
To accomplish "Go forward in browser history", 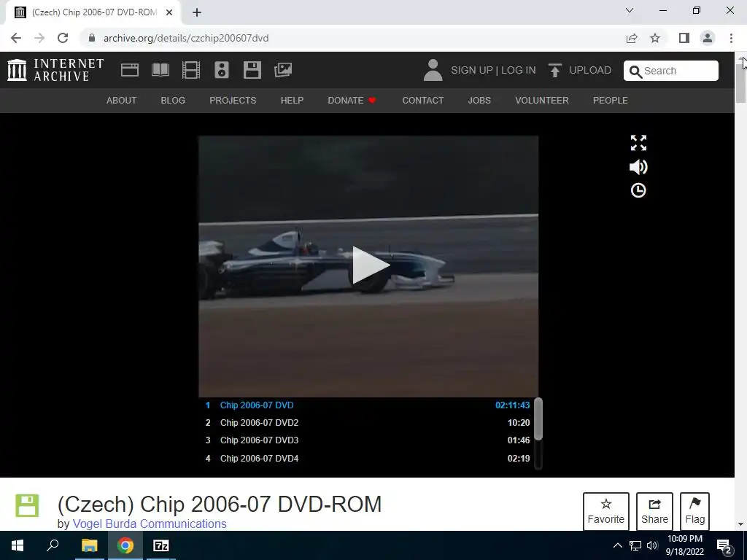I will pos(39,38).
